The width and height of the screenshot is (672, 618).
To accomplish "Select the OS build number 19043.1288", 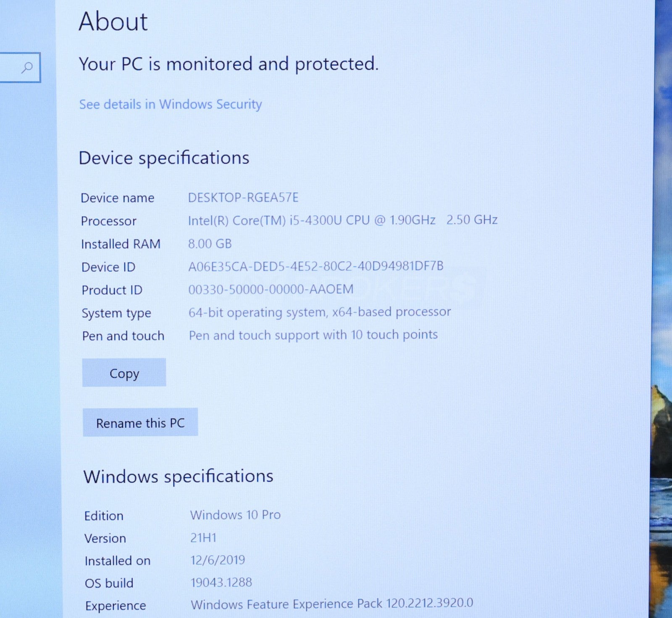I will pyautogui.click(x=221, y=583).
